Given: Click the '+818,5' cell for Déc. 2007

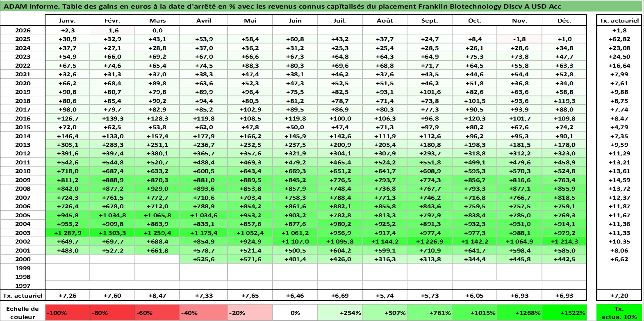Looking at the screenshot, I should pos(564,198).
